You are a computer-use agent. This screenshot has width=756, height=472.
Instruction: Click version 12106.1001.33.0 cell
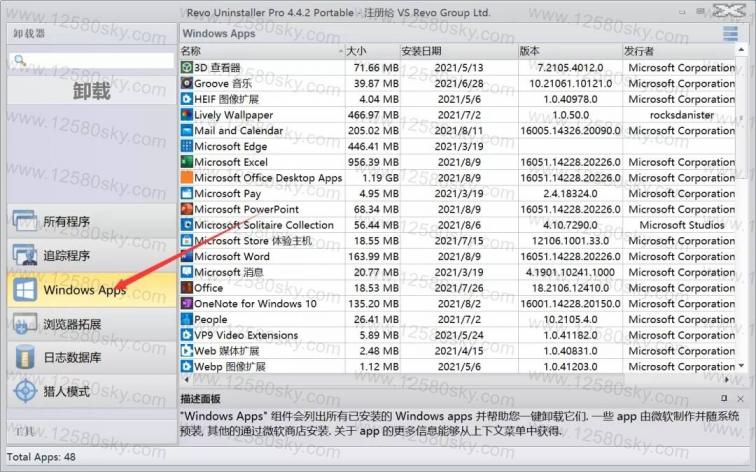click(570, 241)
